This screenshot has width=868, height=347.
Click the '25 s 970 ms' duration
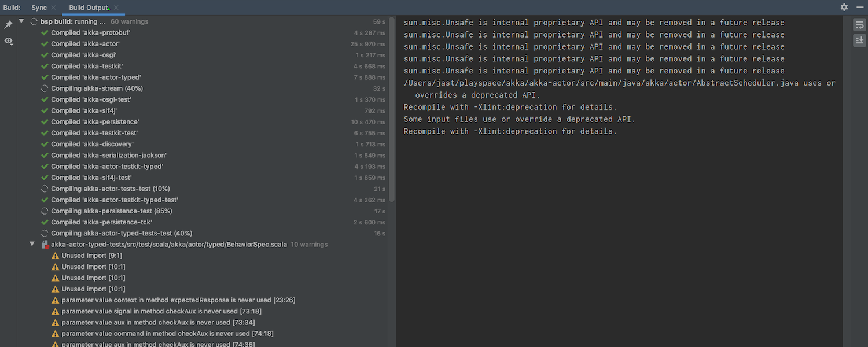pyautogui.click(x=368, y=44)
